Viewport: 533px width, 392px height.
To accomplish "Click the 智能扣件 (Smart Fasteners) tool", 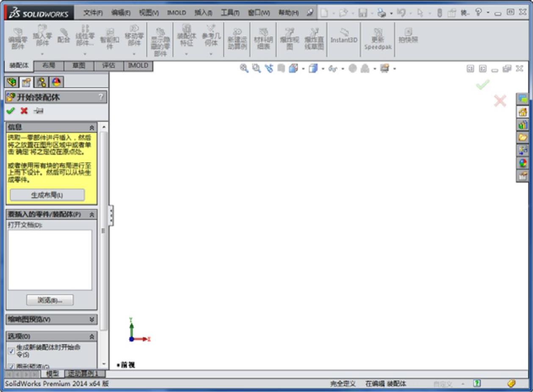I will click(x=109, y=39).
